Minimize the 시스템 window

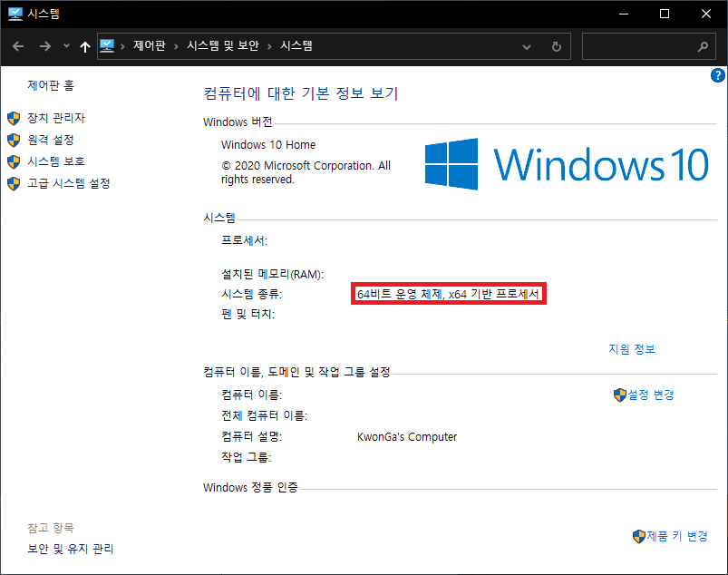[624, 14]
